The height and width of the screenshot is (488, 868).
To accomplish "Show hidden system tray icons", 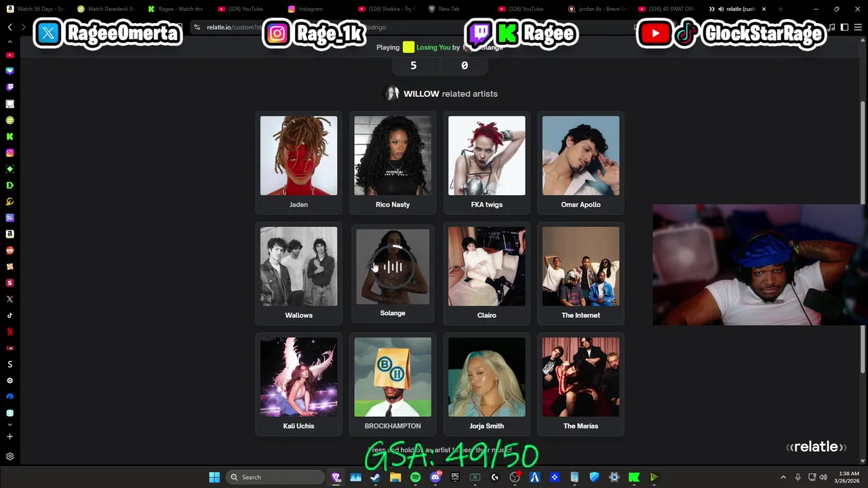I will (783, 477).
